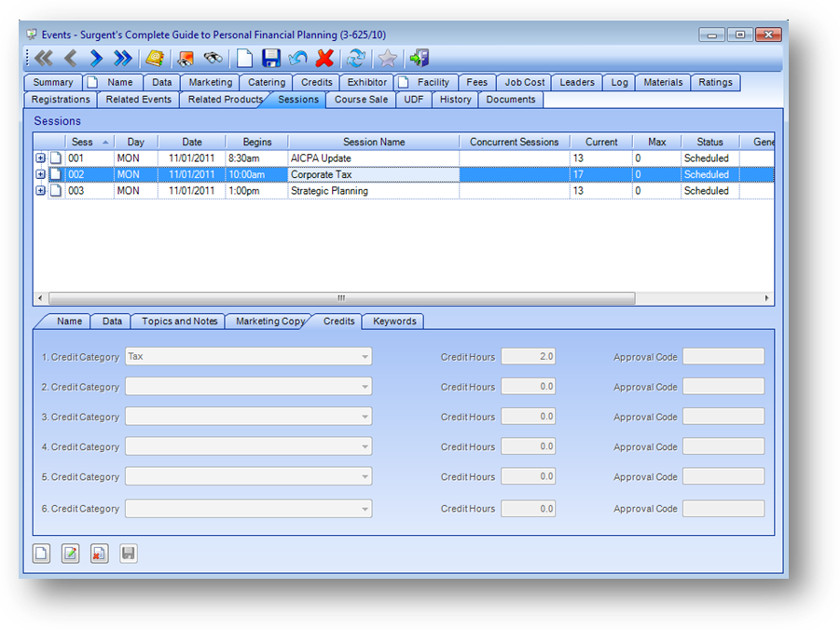Refresh data with the circular arrows icon

(x=356, y=58)
